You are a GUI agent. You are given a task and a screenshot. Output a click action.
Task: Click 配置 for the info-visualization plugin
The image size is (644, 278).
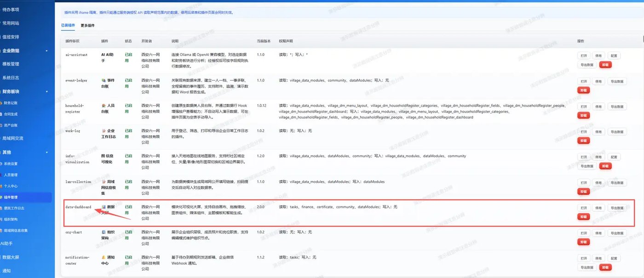tap(614, 157)
